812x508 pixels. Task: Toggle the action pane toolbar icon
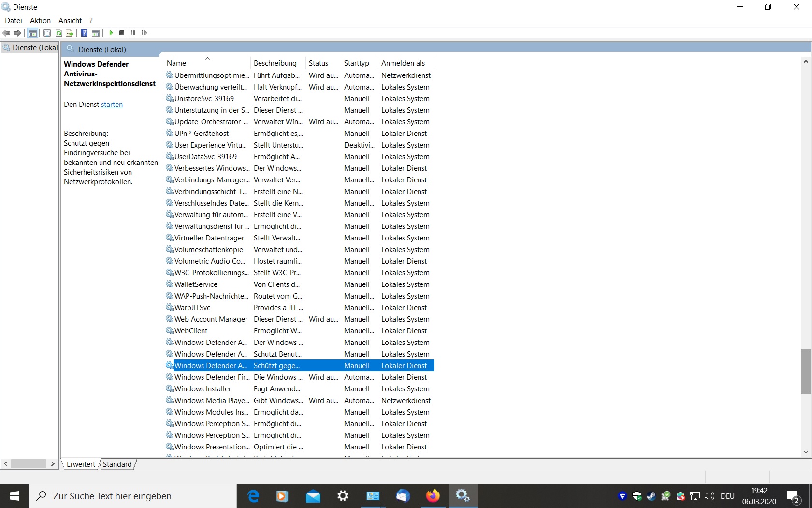tap(96, 33)
